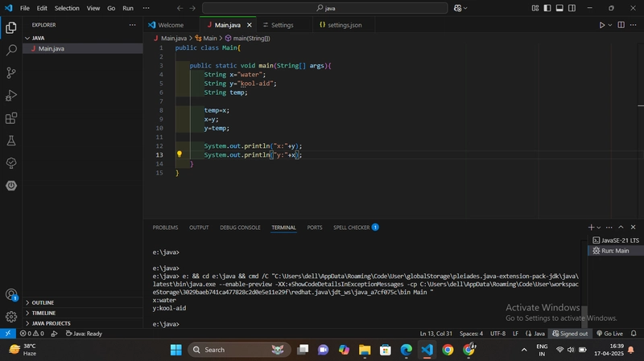Toggle the bottom panel visibility

pyautogui.click(x=559, y=8)
